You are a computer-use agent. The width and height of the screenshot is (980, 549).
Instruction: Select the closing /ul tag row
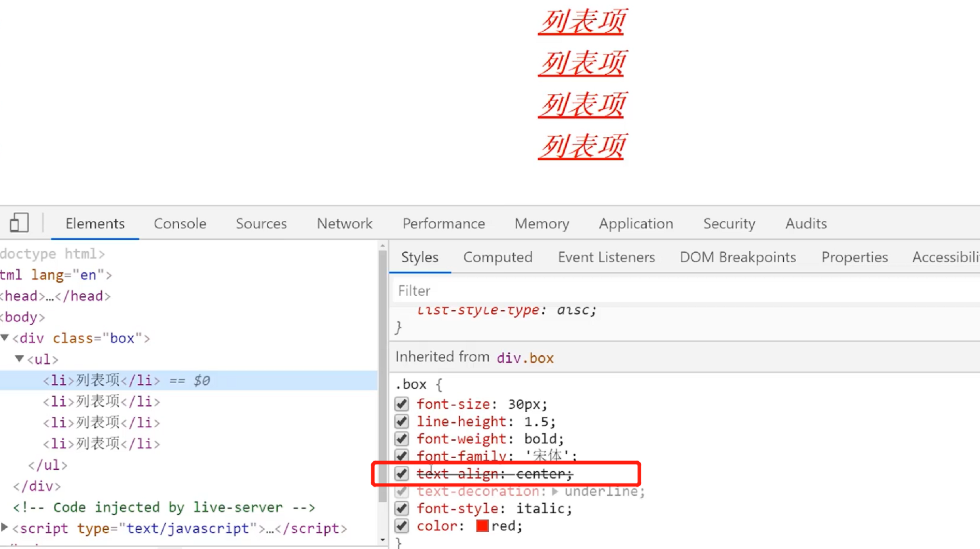pos(47,465)
